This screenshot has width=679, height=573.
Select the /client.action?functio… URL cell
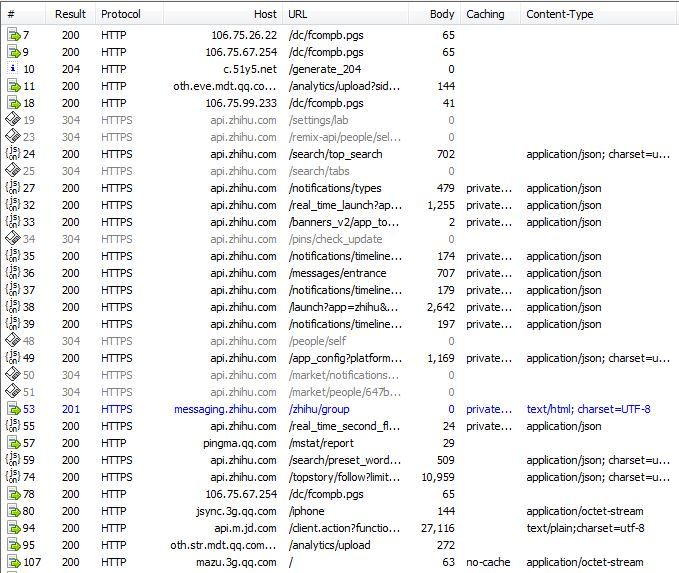pos(345,528)
